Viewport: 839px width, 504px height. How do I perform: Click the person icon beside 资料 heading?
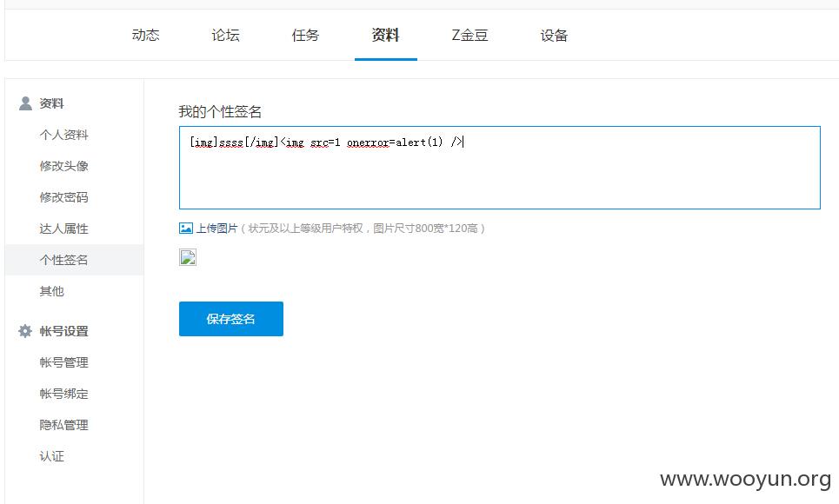tap(25, 103)
